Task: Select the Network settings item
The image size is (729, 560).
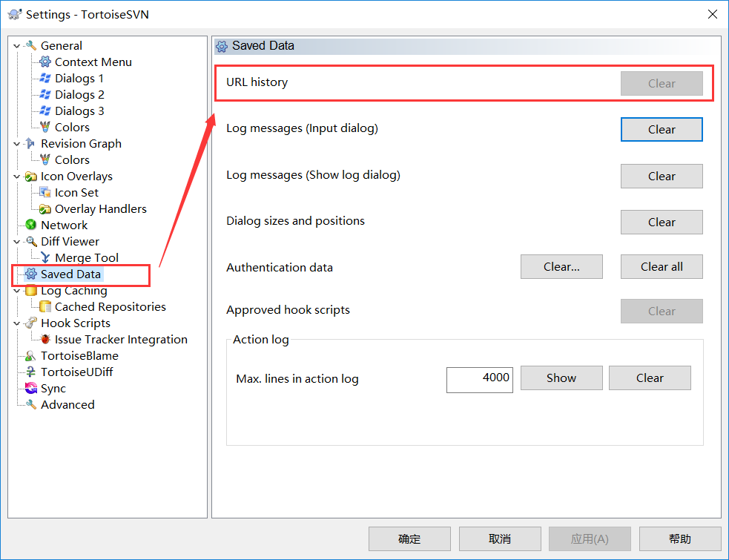Action: point(65,225)
